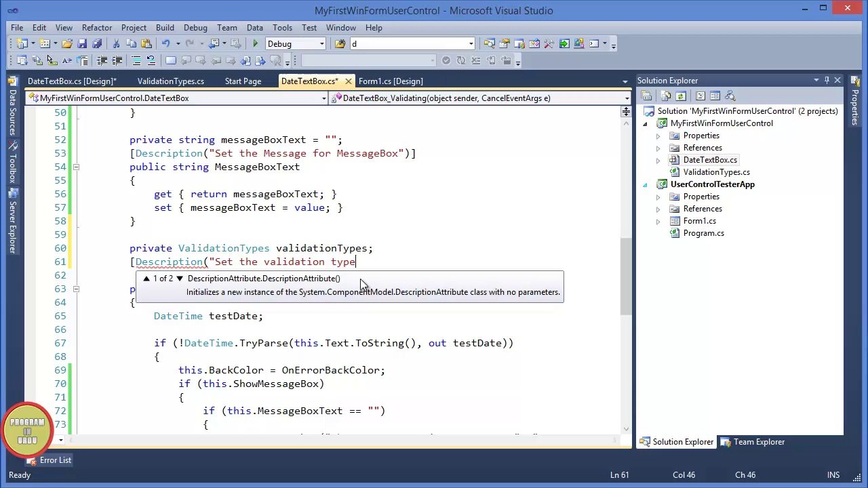Save the current file with Save icon
Image resolution: width=868 pixels, height=488 pixels.
[x=82, y=44]
